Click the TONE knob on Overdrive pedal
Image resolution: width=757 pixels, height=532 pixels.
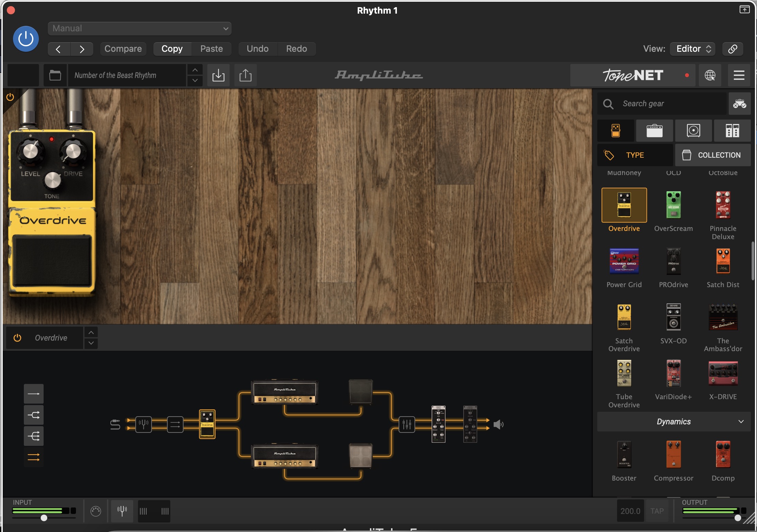[x=52, y=180]
